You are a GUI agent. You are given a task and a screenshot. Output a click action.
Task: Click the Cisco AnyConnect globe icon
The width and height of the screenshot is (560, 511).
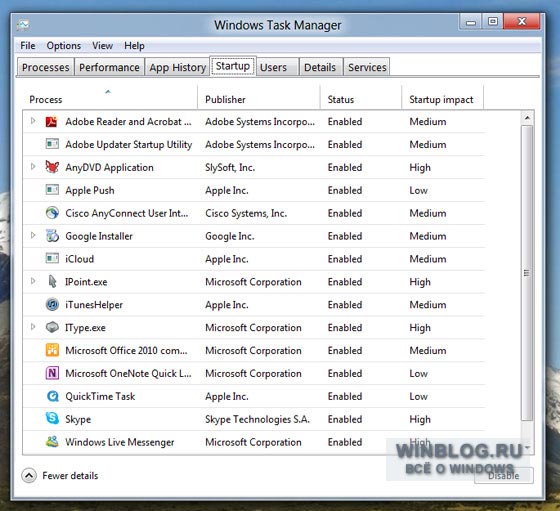[52, 213]
